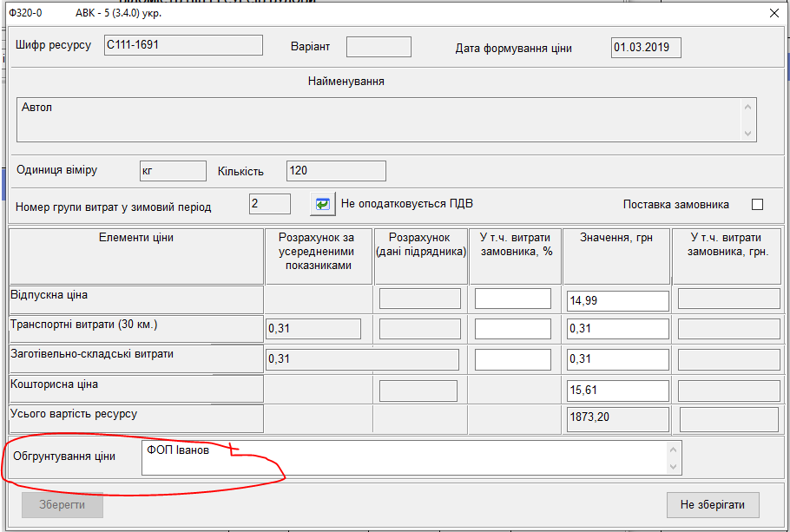Click the Дата формування ціни label
790x532 pixels.
tap(513, 49)
